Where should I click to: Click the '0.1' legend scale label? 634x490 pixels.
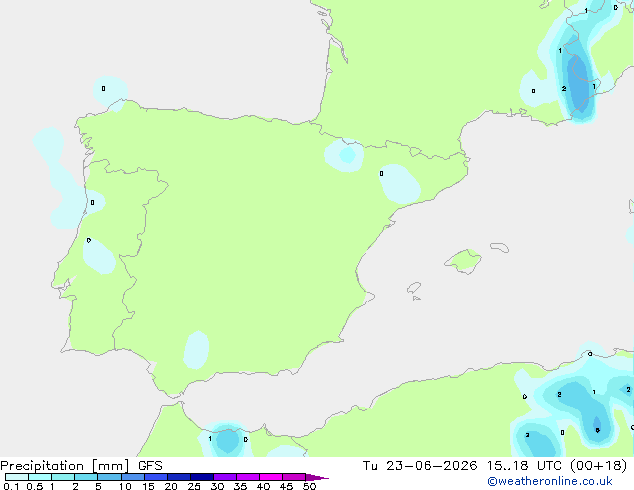pyautogui.click(x=11, y=486)
